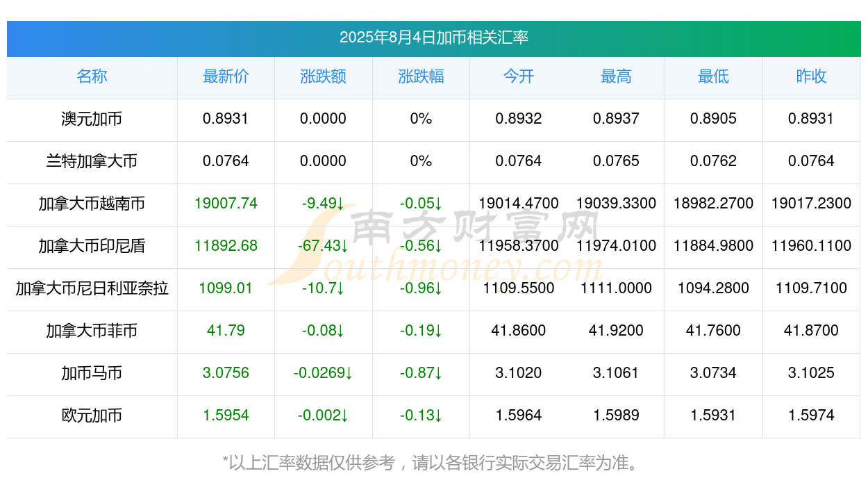Image resolution: width=868 pixels, height=485 pixels.
Task: Click the 加币马币 row name
Action: click(92, 373)
